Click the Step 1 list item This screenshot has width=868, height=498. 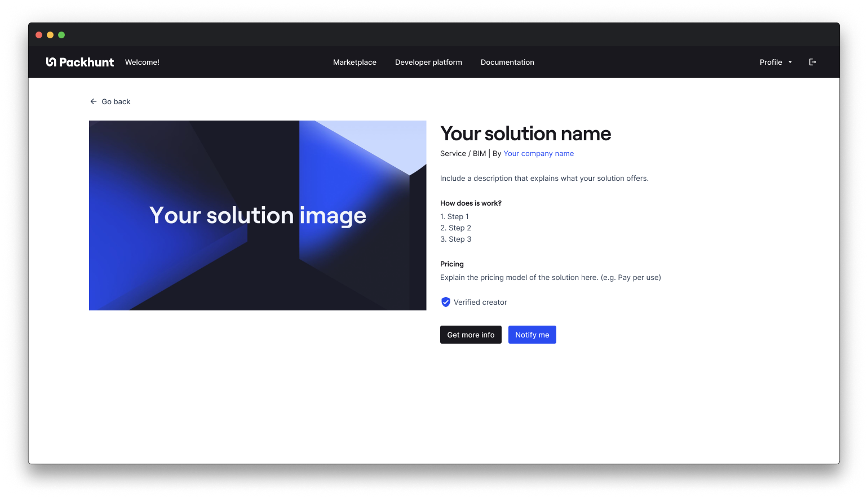pos(454,216)
